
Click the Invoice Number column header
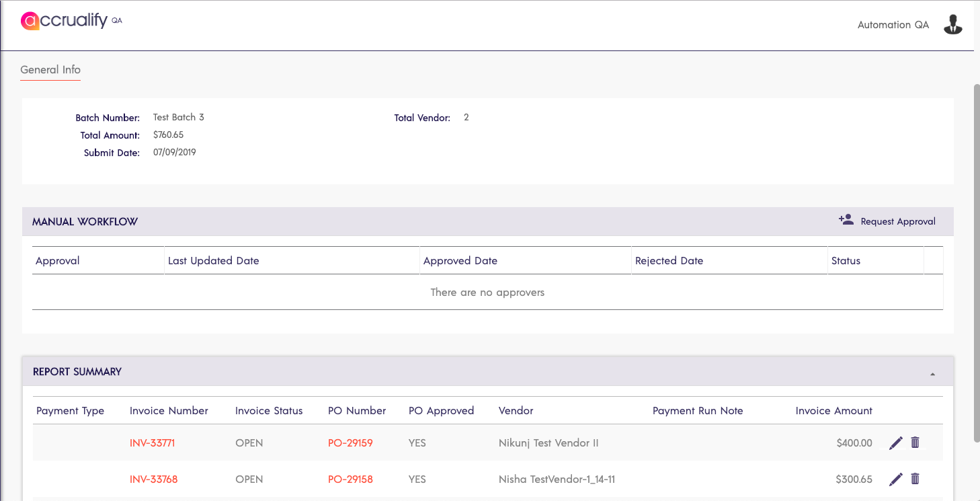point(169,411)
